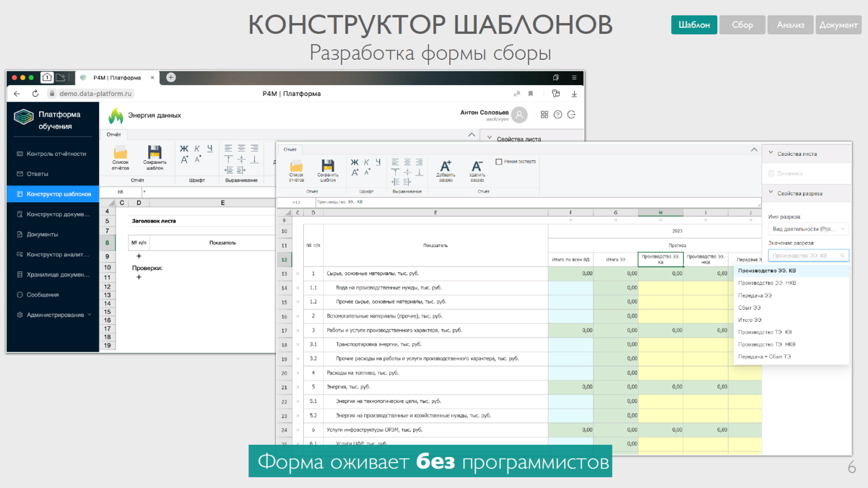
Task: Open the Имя разреза dropdown
Action: click(x=808, y=229)
